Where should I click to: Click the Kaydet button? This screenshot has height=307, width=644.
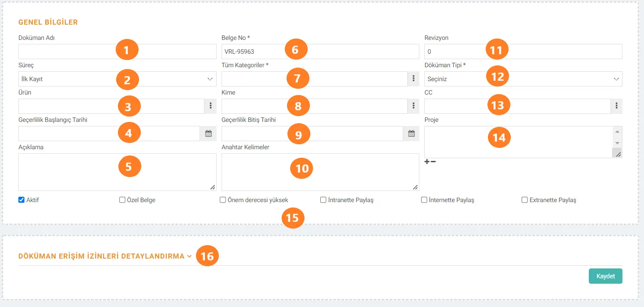605,276
